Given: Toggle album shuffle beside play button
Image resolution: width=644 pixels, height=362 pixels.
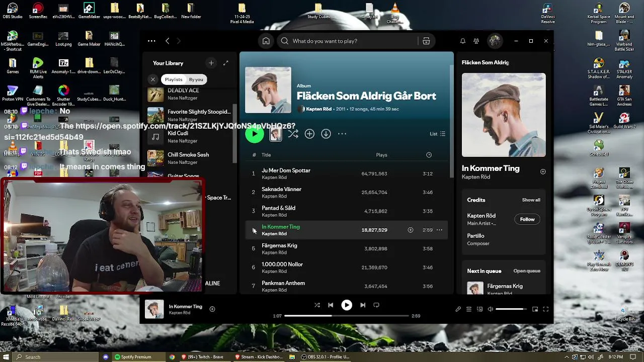Looking at the screenshot, I should [293, 134].
